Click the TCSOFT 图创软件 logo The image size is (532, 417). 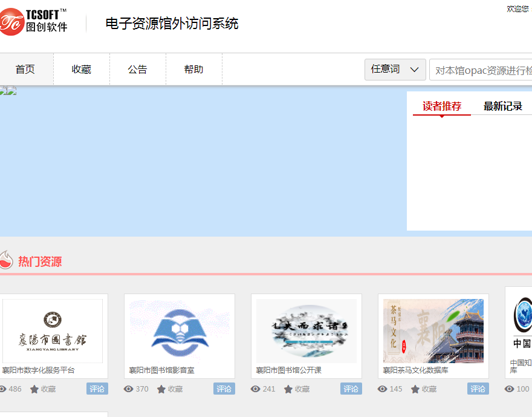(x=34, y=22)
